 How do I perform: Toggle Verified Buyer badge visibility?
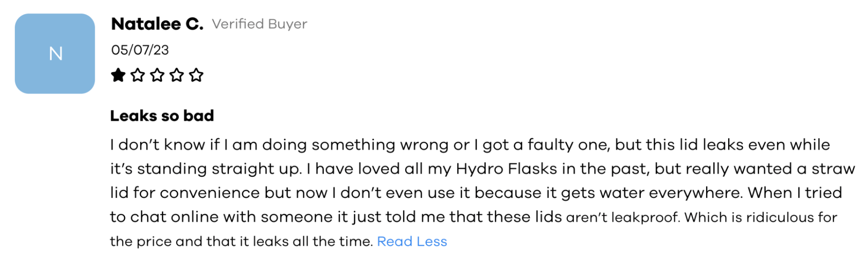[x=259, y=24]
